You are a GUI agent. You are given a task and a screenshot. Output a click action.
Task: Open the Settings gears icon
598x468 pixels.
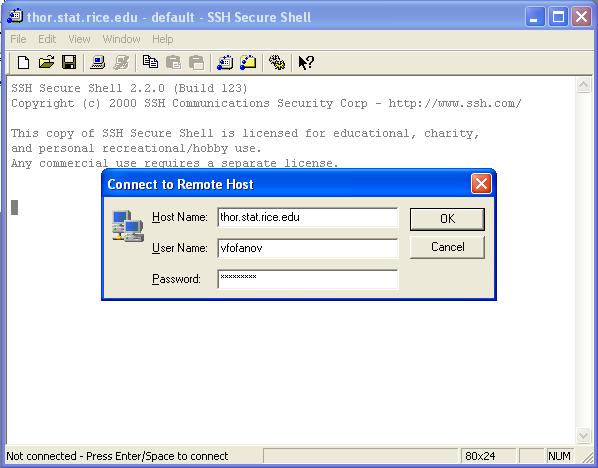[x=277, y=63]
